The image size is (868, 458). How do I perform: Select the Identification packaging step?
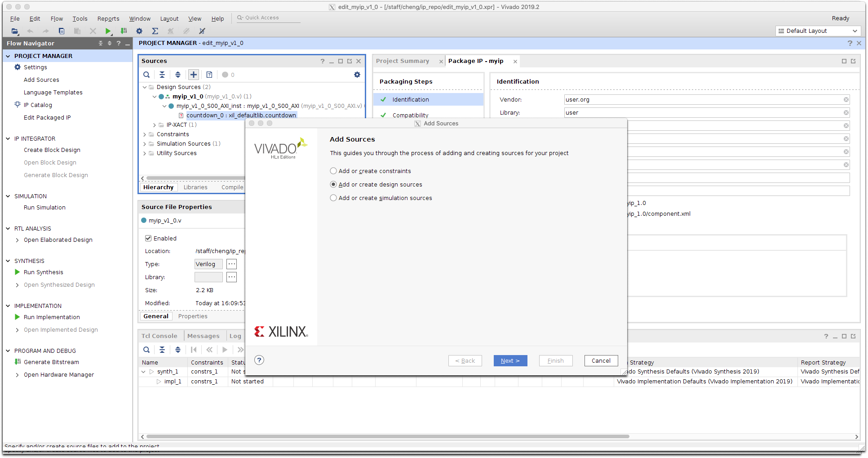(x=428, y=100)
